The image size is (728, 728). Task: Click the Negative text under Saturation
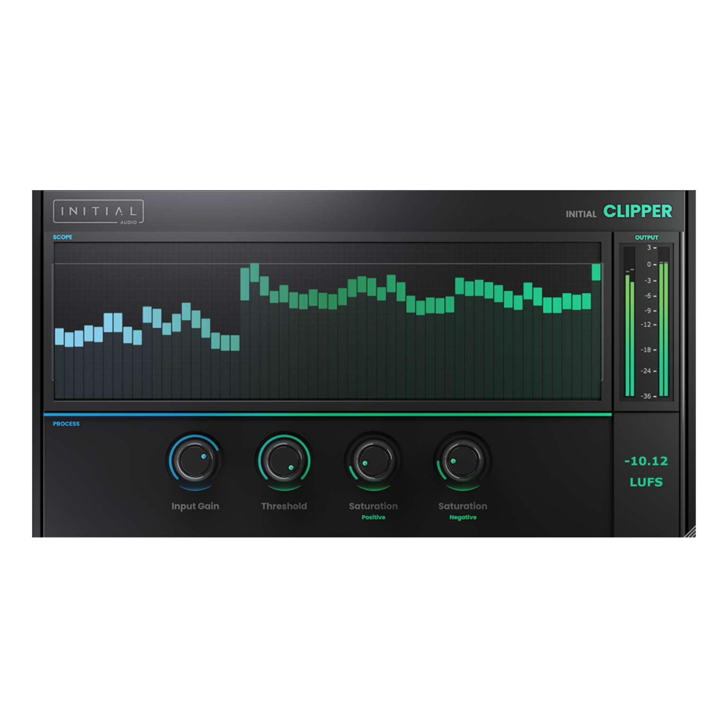[463, 517]
